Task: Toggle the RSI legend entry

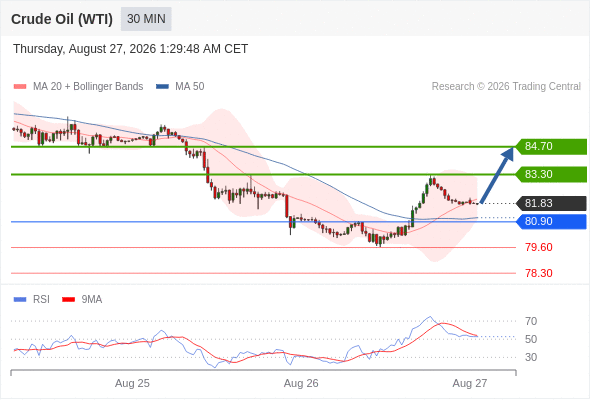Action: point(32,300)
